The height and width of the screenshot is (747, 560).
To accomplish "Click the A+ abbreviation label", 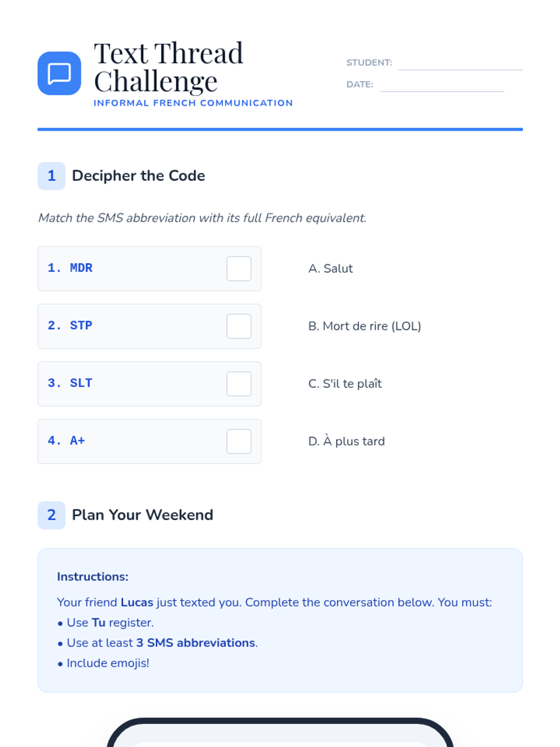I will 77,441.
